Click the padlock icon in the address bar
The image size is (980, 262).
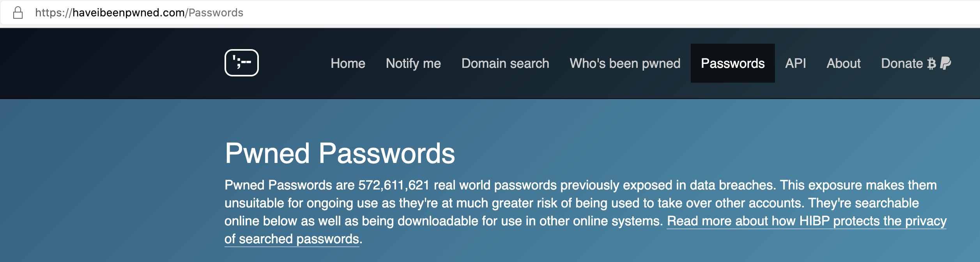(18, 13)
